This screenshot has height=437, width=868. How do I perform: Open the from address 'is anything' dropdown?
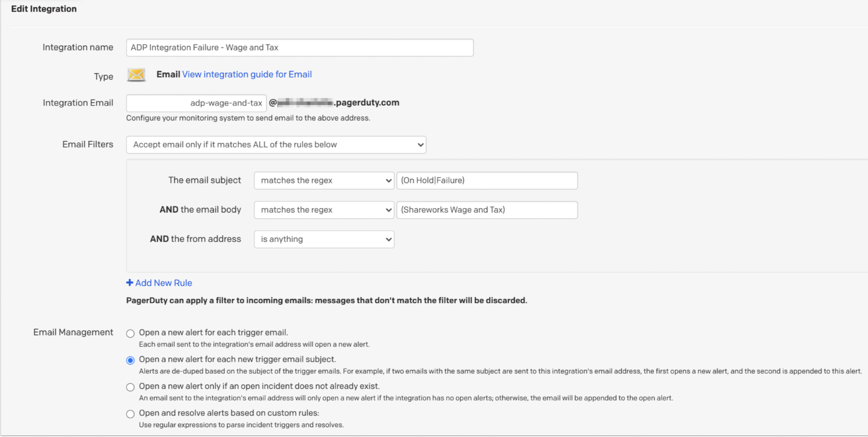point(324,239)
